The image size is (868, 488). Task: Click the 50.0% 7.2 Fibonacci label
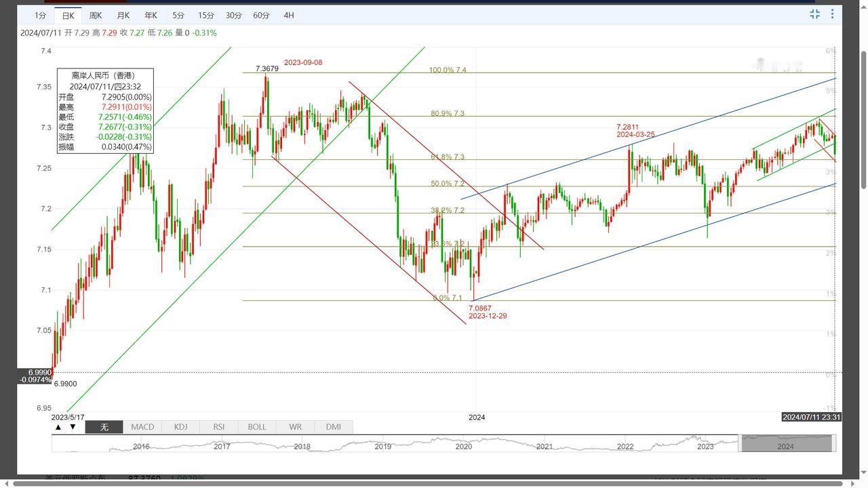(448, 184)
